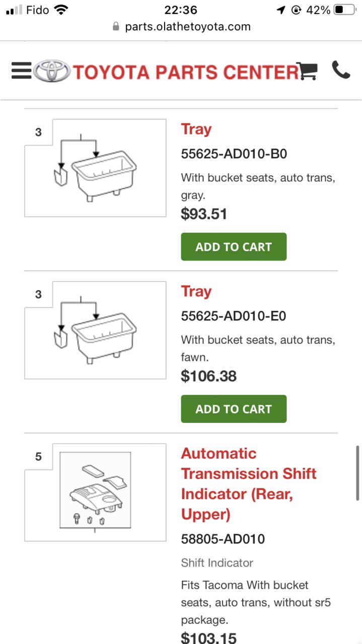Tap the Toyota logo emblem
362x644 pixels.
click(x=52, y=71)
